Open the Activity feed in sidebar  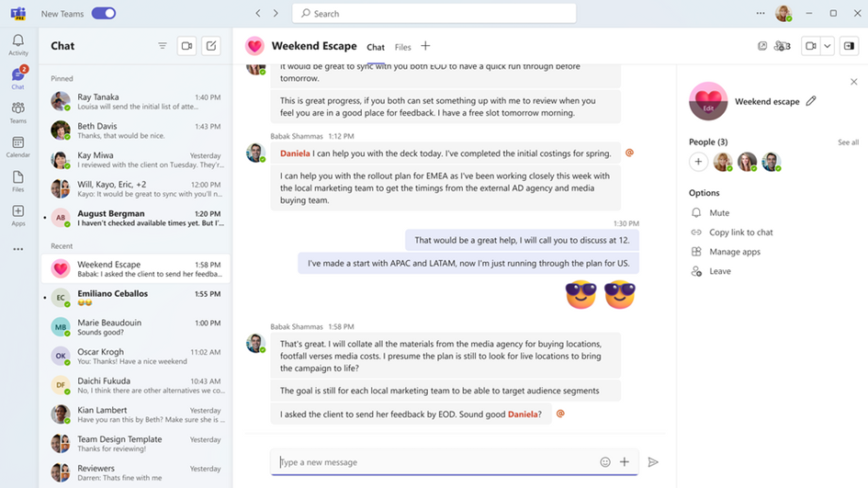pos(17,45)
